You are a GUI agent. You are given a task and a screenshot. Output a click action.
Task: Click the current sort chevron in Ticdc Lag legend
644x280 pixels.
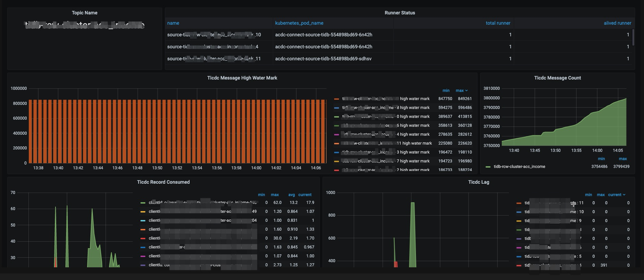[x=624, y=195]
